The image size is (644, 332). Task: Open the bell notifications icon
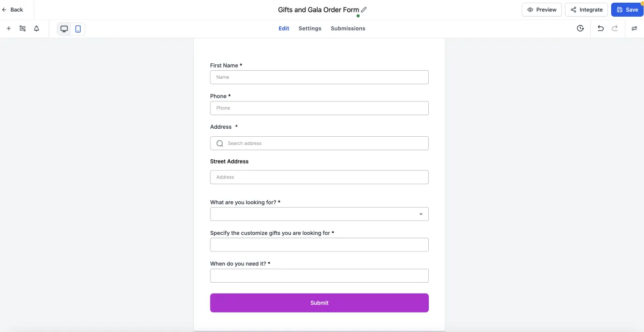[x=36, y=28]
